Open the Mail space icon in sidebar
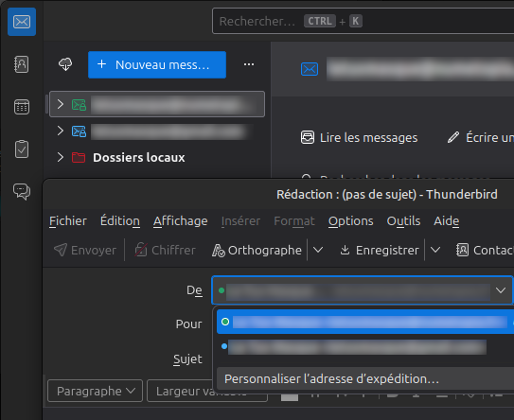The height and width of the screenshot is (420, 514). (x=22, y=22)
